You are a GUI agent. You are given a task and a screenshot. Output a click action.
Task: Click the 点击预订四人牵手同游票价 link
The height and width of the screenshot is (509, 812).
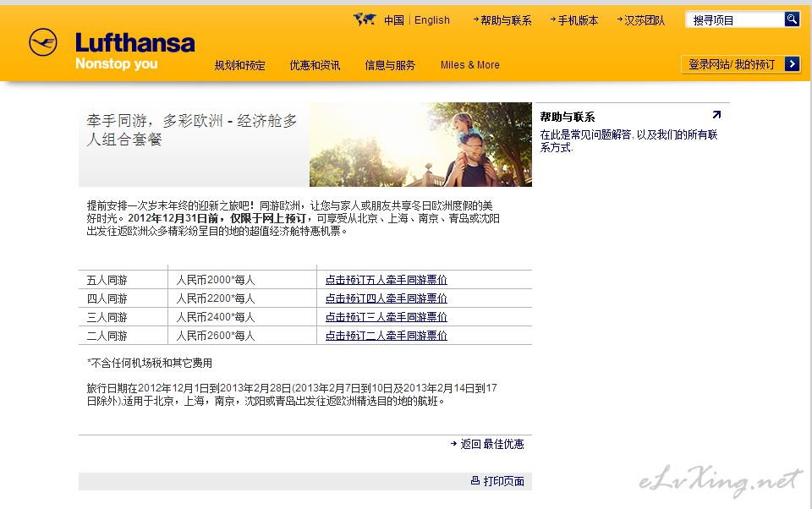[x=387, y=298]
